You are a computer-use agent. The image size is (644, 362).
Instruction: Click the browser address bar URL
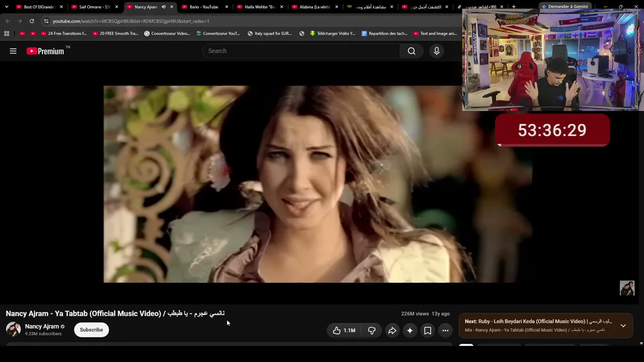click(131, 21)
